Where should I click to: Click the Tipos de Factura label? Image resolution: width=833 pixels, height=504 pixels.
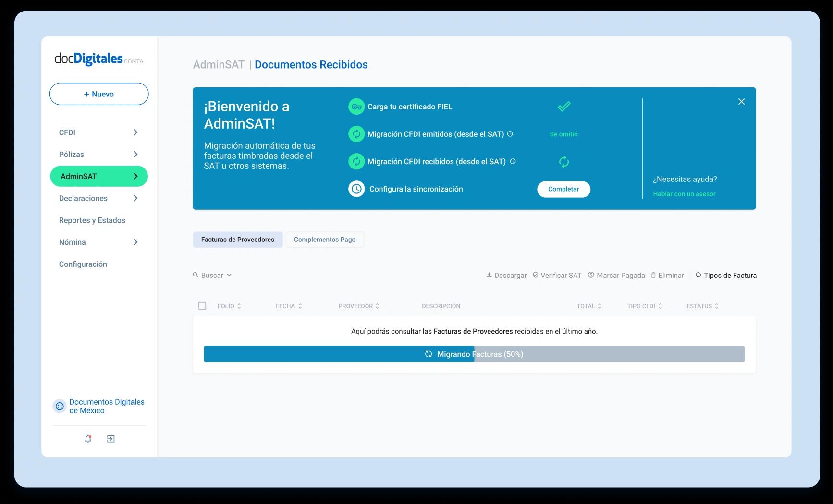click(730, 276)
